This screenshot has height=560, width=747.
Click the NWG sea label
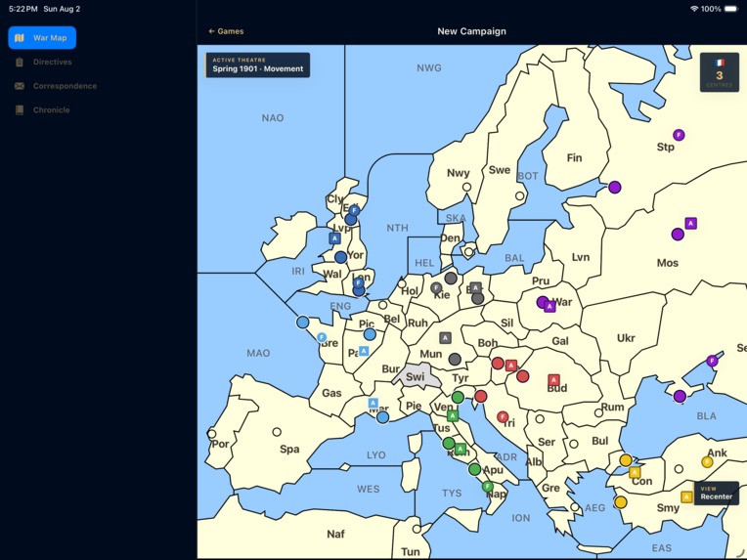(x=429, y=68)
